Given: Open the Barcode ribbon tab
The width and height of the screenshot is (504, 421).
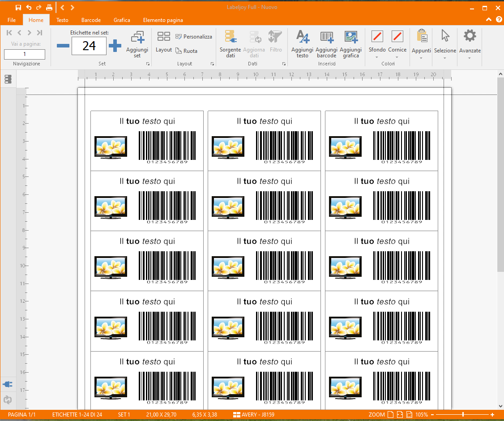Looking at the screenshot, I should coord(91,20).
